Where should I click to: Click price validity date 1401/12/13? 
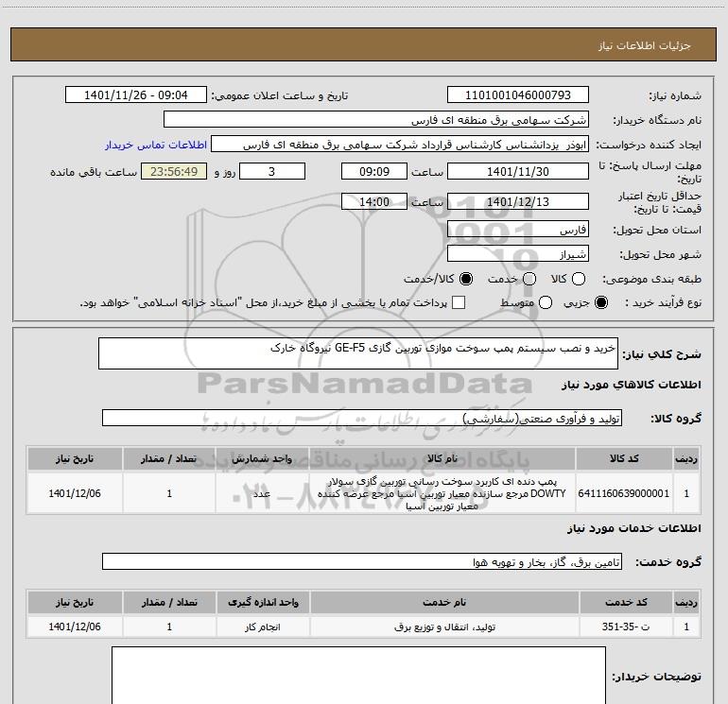(x=518, y=202)
